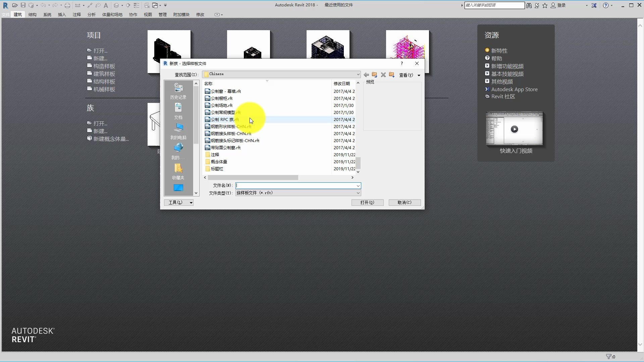Viewport: 644px width, 362px height.
Task: Click the text A tool in toolbar
Action: pos(106,5)
